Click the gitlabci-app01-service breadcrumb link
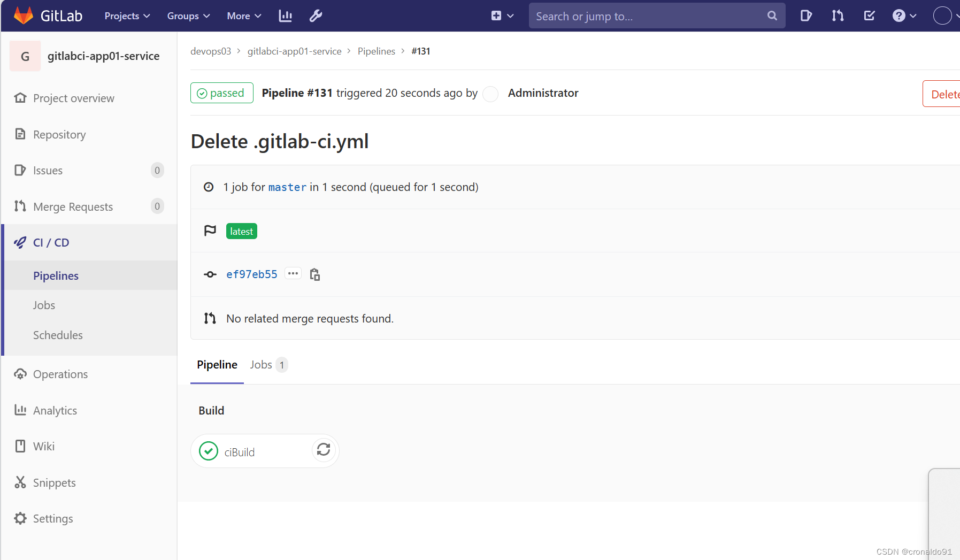960x560 pixels. [295, 51]
